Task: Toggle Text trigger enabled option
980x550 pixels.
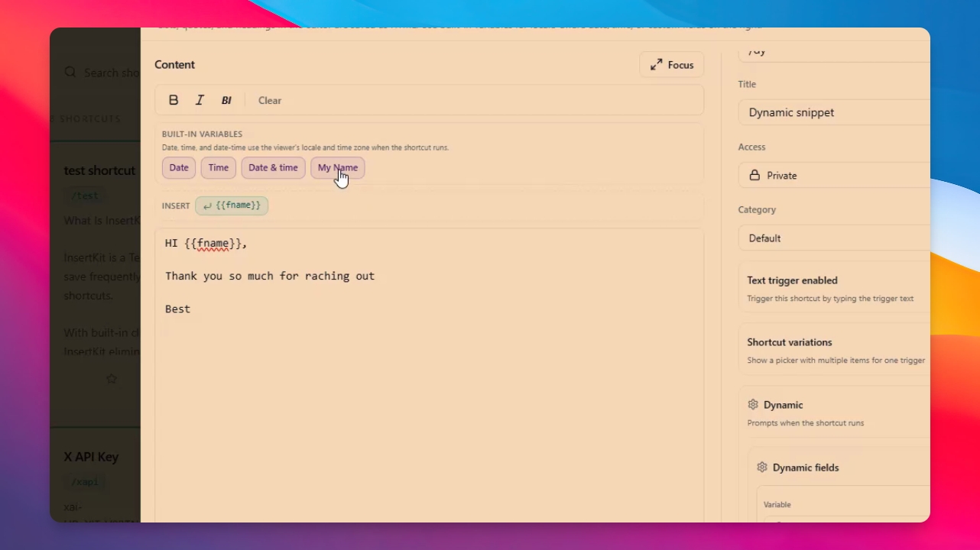Action: 834,288
